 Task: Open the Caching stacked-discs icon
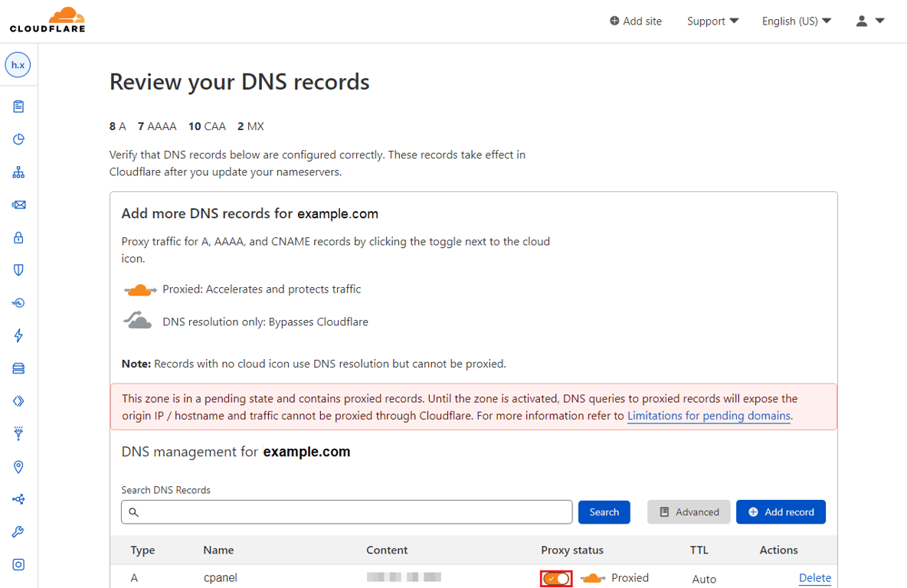(18, 367)
